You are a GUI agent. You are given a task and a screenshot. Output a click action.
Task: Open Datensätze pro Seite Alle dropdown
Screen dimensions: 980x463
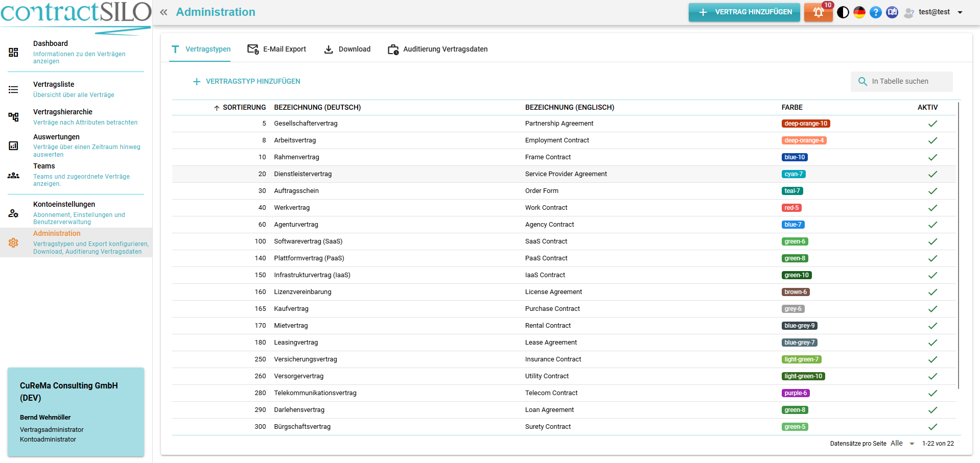pos(902,444)
